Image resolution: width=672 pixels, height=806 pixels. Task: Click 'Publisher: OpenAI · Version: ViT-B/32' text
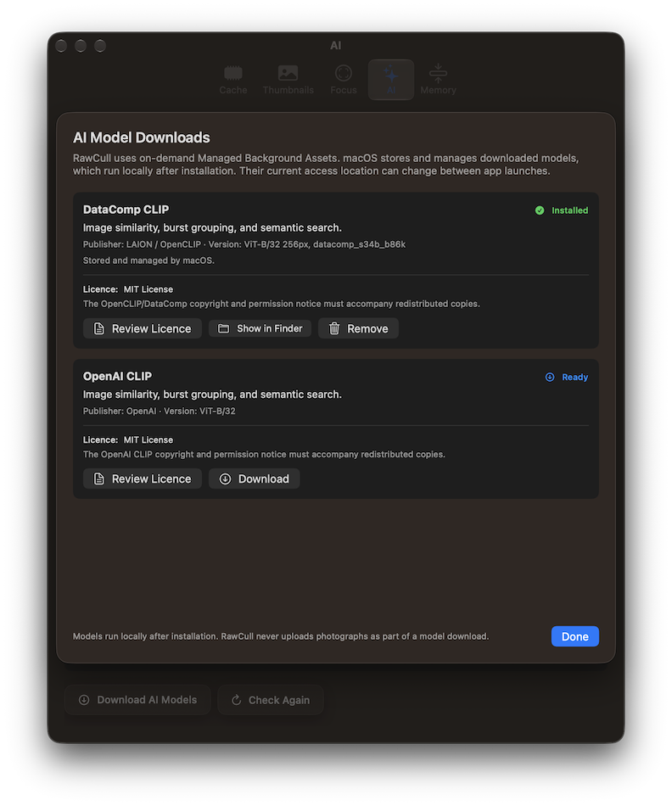[160, 411]
